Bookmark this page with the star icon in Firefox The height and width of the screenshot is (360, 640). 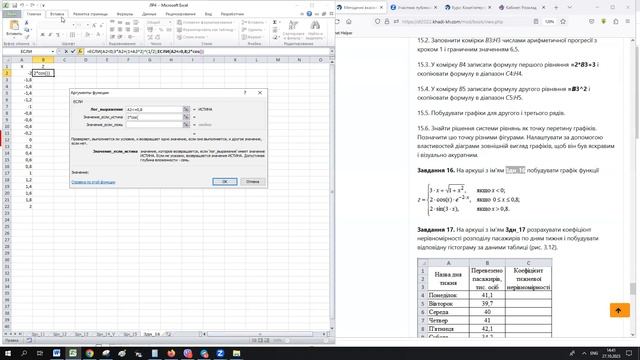click(563, 22)
